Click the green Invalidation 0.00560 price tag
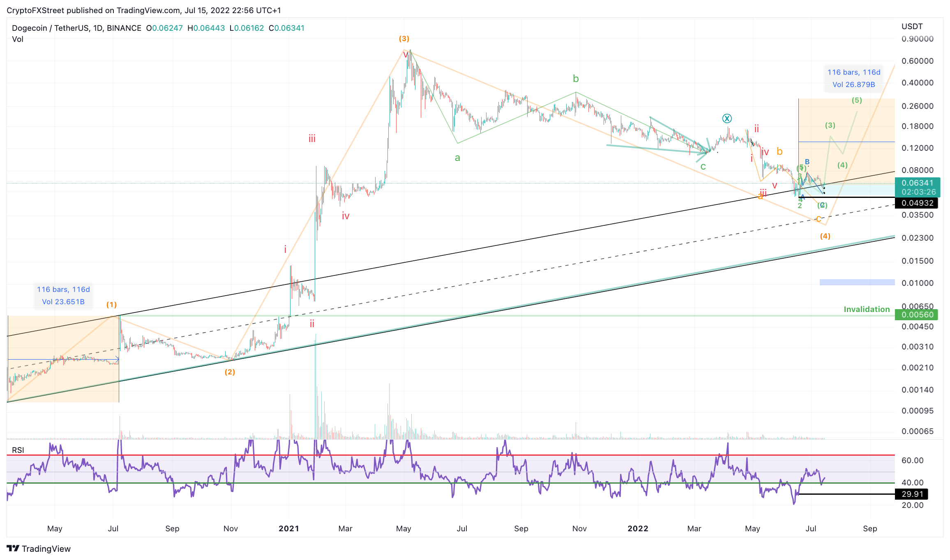The width and height of the screenshot is (950, 560). coord(917,314)
